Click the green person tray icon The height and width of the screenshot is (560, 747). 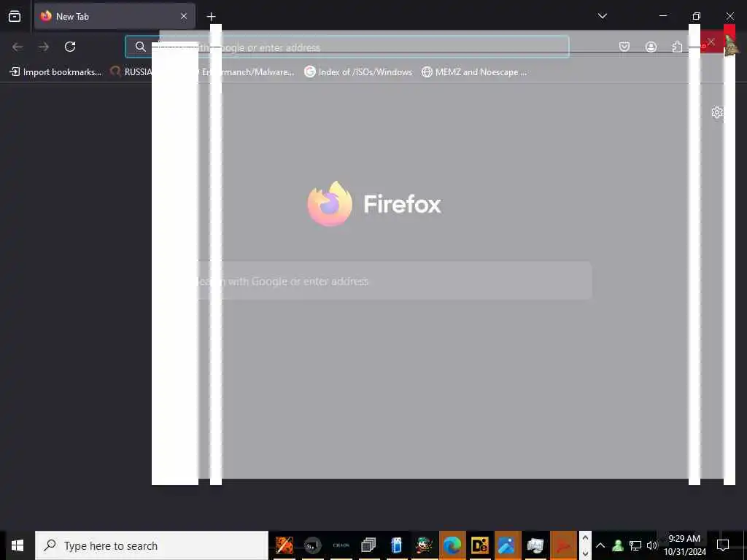(x=618, y=545)
